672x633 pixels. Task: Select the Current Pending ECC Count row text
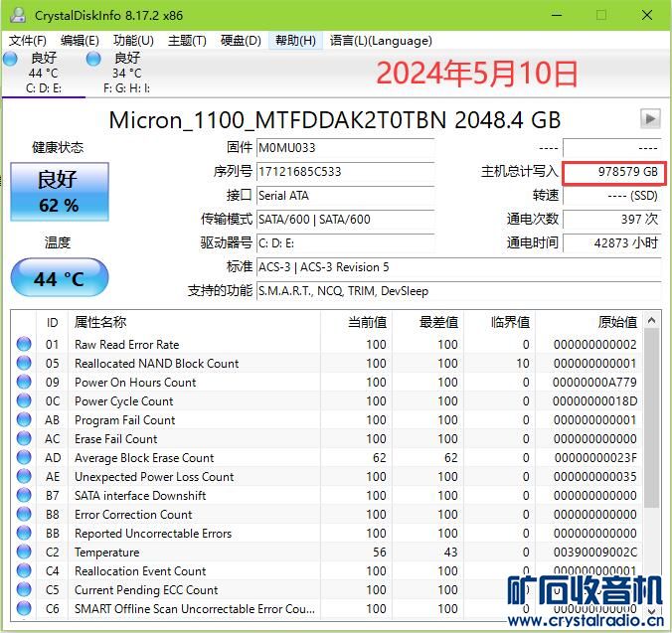(x=146, y=590)
